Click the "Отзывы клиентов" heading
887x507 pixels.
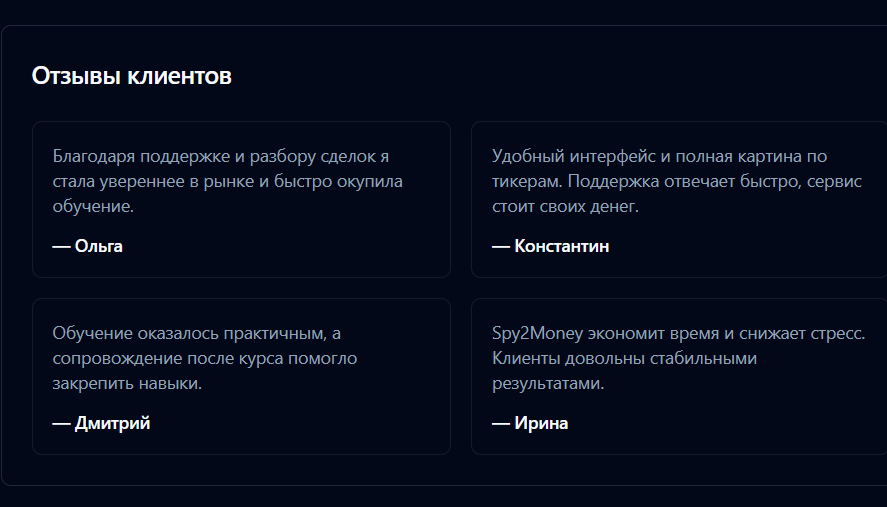point(131,76)
